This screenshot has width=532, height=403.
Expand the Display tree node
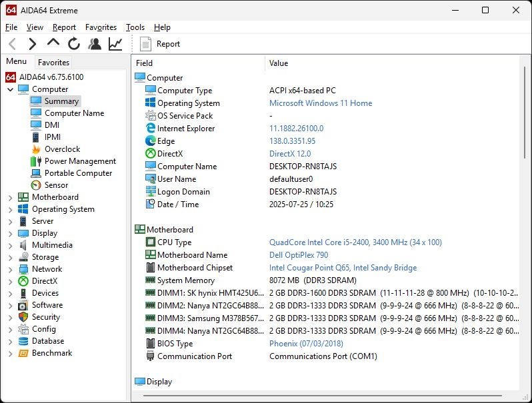[x=11, y=234]
